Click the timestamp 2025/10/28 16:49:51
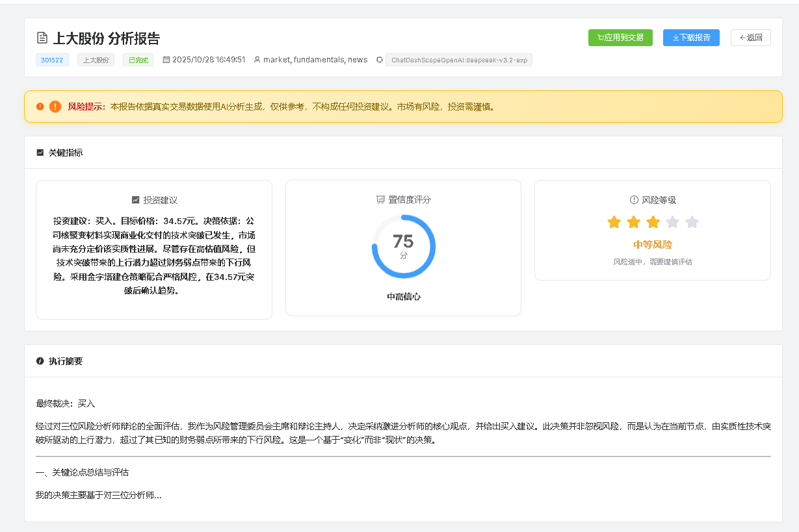 [x=209, y=60]
